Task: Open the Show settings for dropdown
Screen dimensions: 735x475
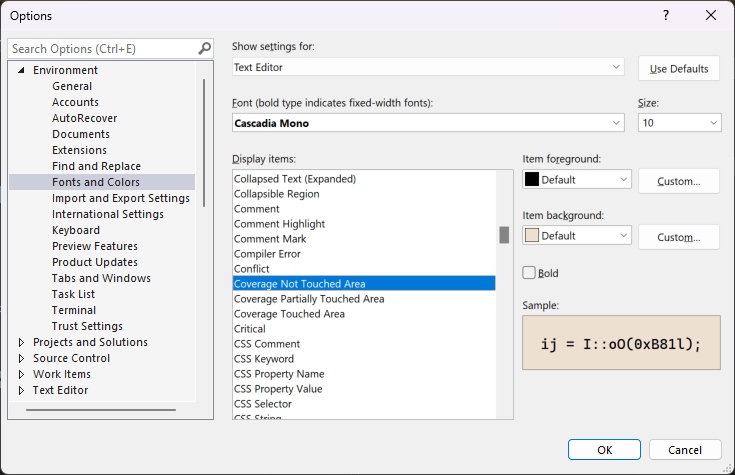Action: tap(427, 67)
